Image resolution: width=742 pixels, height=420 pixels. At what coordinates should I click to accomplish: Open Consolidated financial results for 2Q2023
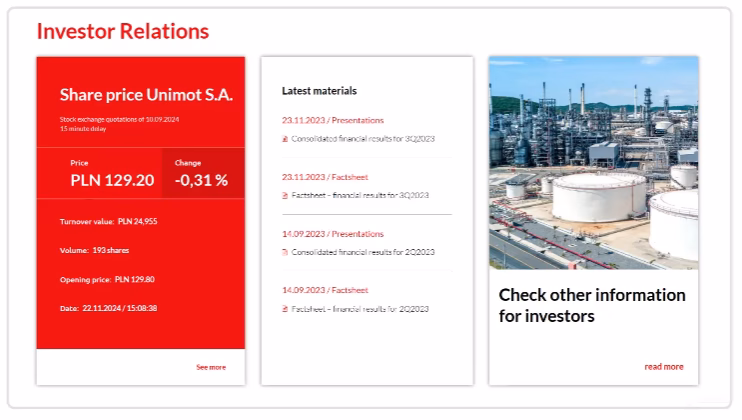[363, 252]
